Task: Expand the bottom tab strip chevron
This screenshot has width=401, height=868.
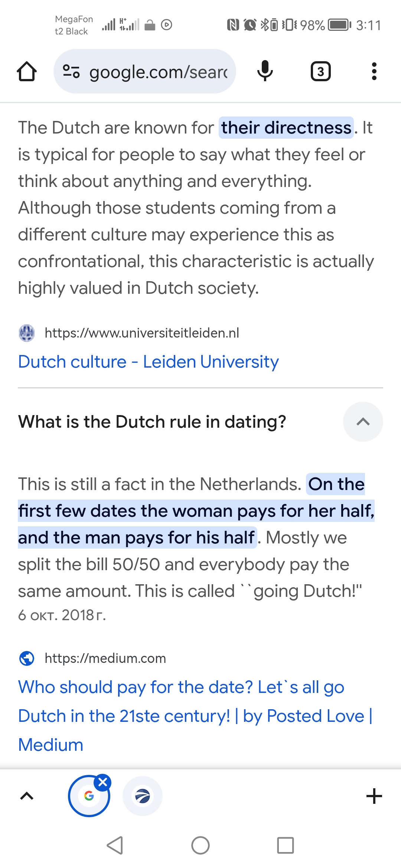Action: [x=27, y=796]
